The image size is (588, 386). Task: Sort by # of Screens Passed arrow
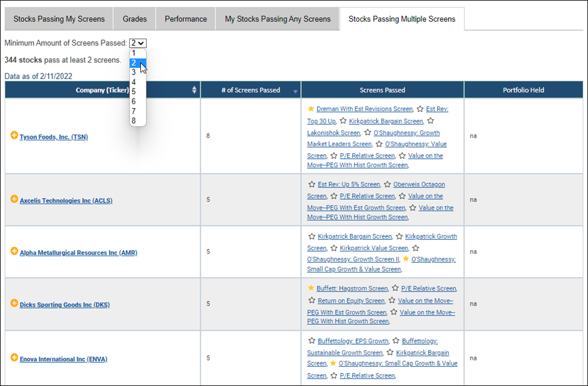[295, 91]
